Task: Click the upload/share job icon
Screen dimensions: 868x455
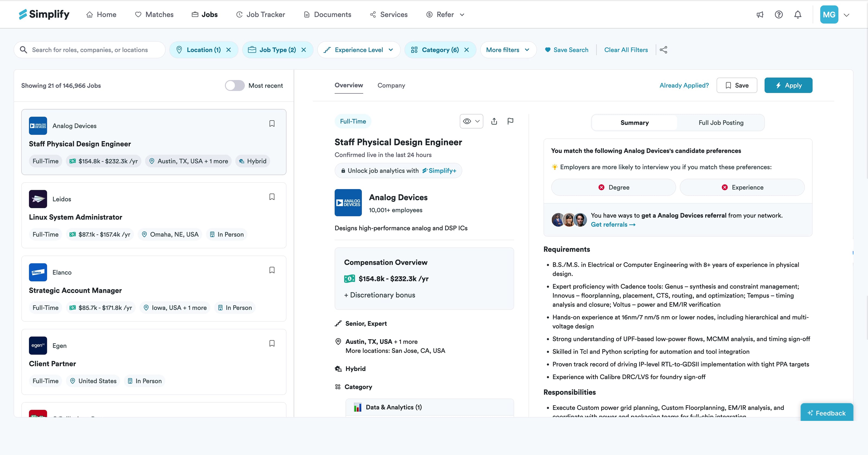Action: pos(494,121)
